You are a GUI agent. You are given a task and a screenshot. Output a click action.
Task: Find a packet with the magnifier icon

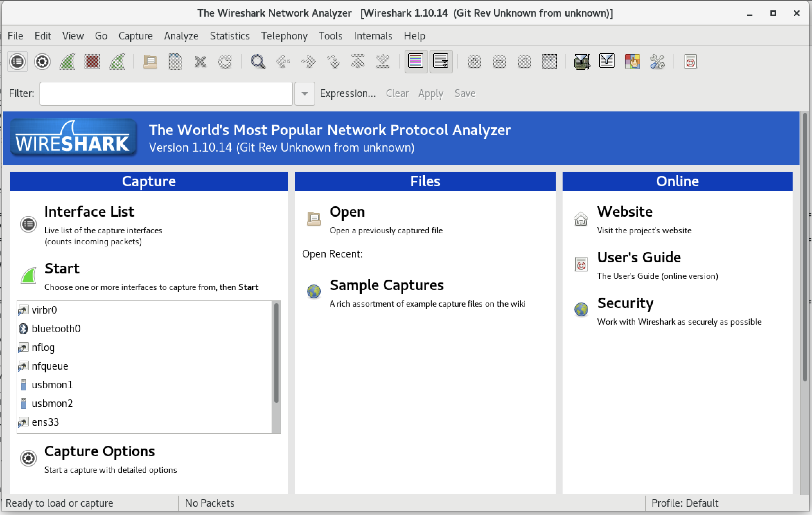258,62
